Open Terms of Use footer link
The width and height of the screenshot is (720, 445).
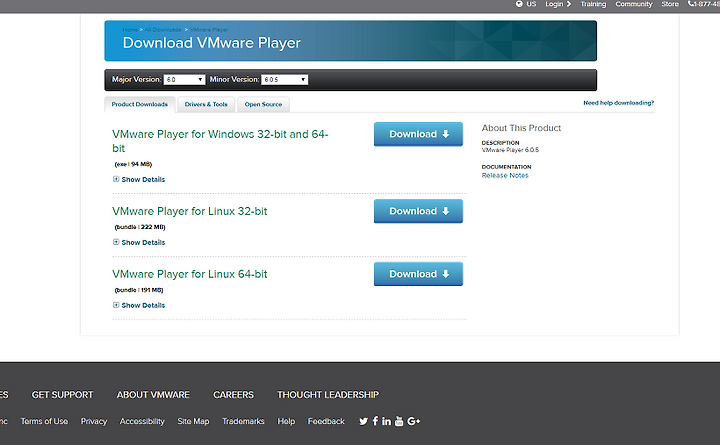[44, 421]
